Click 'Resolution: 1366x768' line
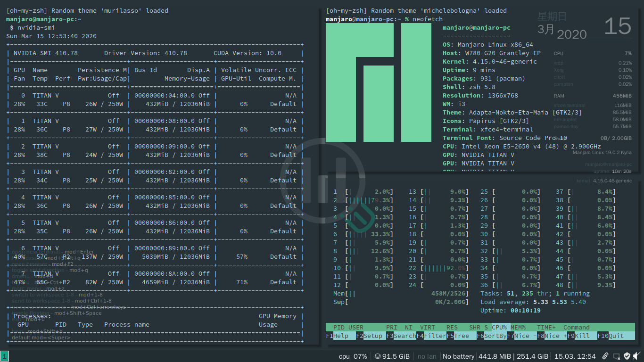 480,96
